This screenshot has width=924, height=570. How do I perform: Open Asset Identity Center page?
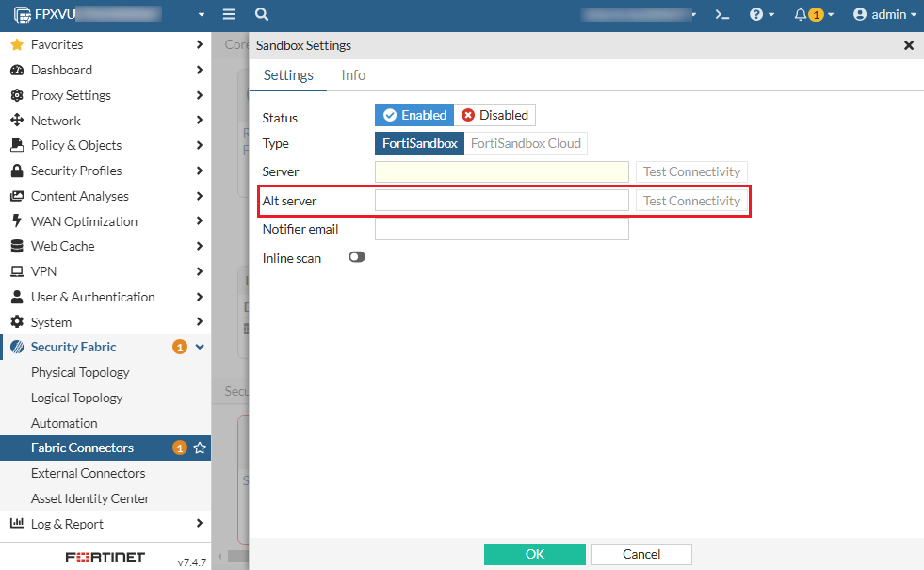click(x=90, y=498)
